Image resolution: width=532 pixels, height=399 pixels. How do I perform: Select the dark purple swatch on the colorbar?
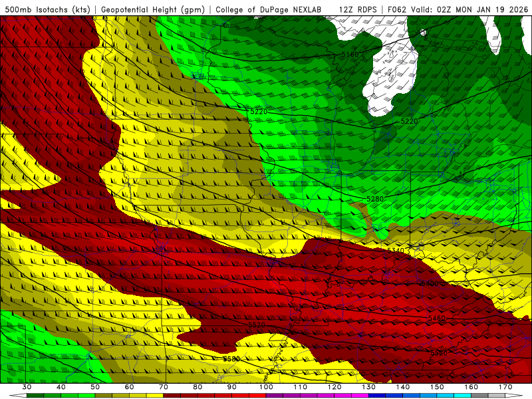click(x=275, y=396)
